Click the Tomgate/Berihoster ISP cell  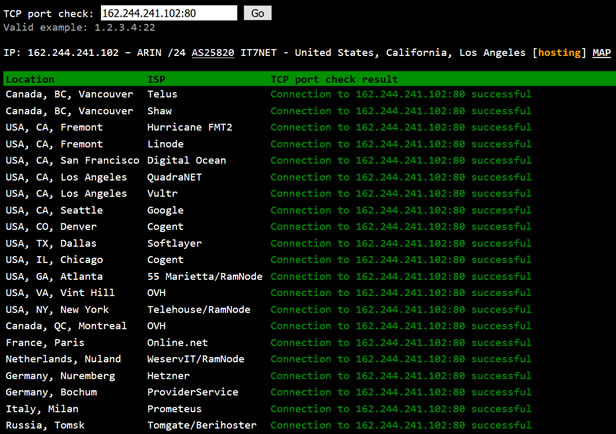(202, 425)
